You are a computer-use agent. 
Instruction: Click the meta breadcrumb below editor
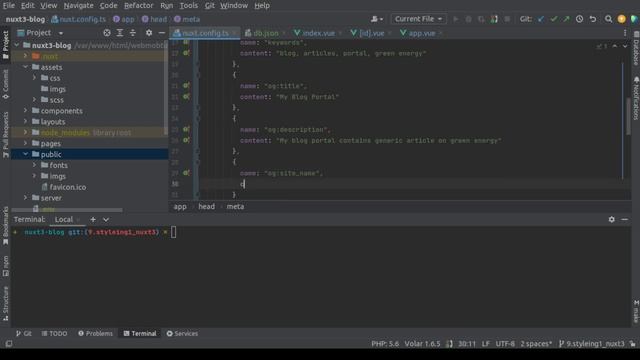[235, 207]
